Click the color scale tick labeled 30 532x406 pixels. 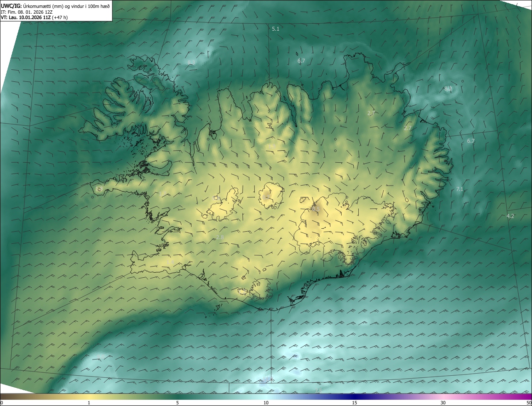(443, 403)
